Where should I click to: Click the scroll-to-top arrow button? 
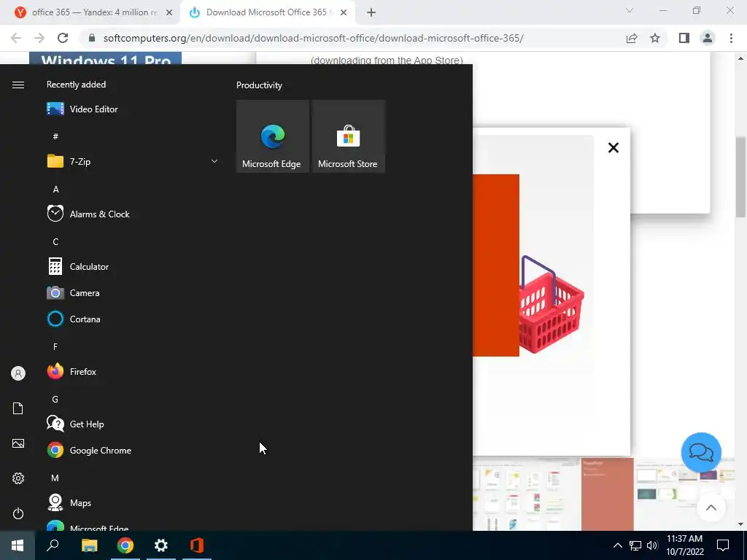(x=711, y=507)
